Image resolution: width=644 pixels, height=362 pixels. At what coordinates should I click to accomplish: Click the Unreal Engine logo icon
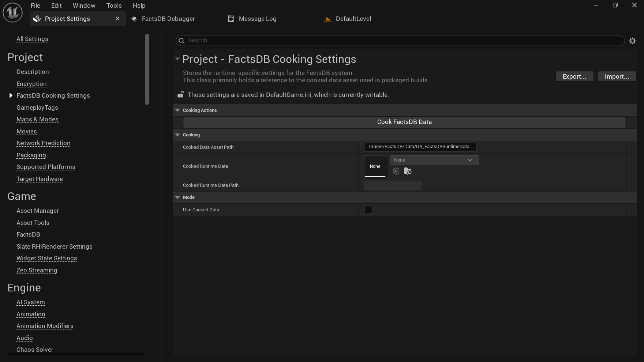[13, 12]
